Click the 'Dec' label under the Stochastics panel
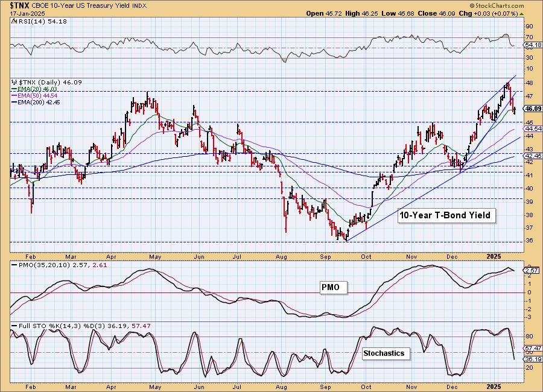 pyautogui.click(x=452, y=387)
